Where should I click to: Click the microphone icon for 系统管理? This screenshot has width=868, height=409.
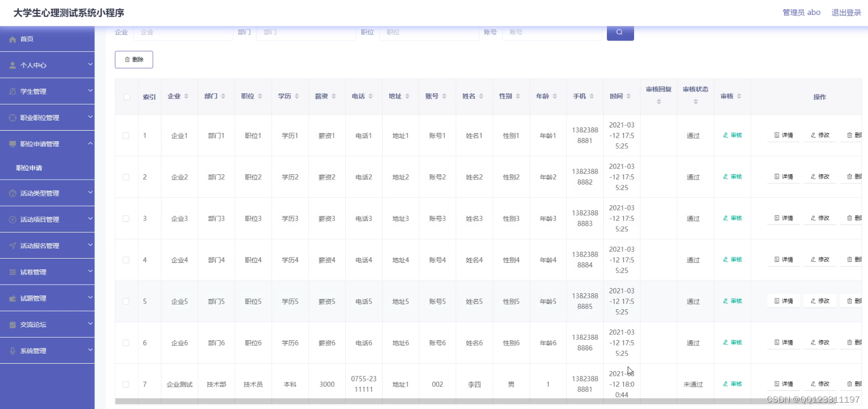tap(13, 351)
